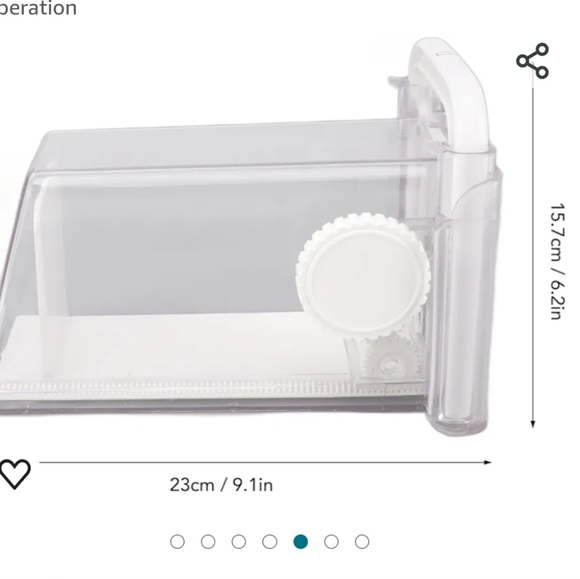Click the active fifth teal dot
Image resolution: width=580 pixels, height=579 pixels.
coord(300,542)
